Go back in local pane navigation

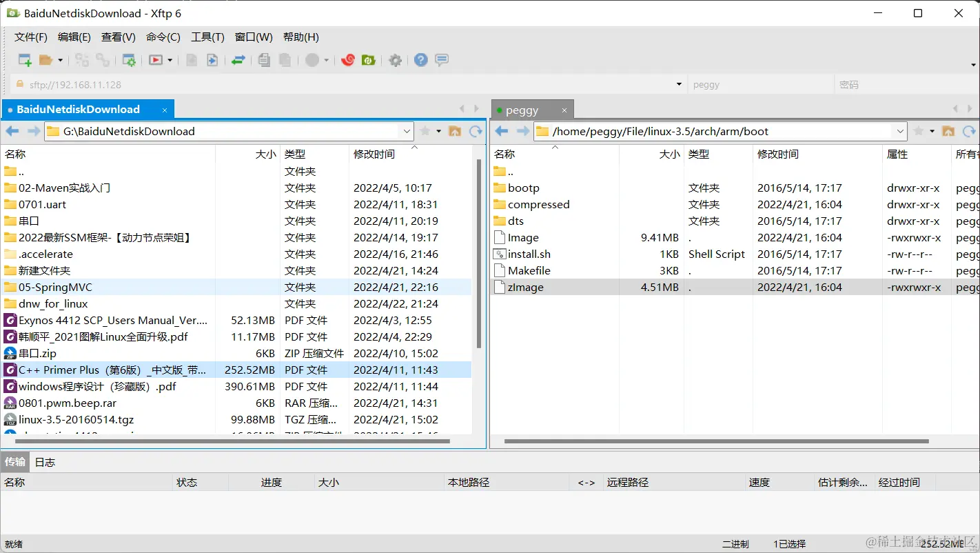coord(12,131)
